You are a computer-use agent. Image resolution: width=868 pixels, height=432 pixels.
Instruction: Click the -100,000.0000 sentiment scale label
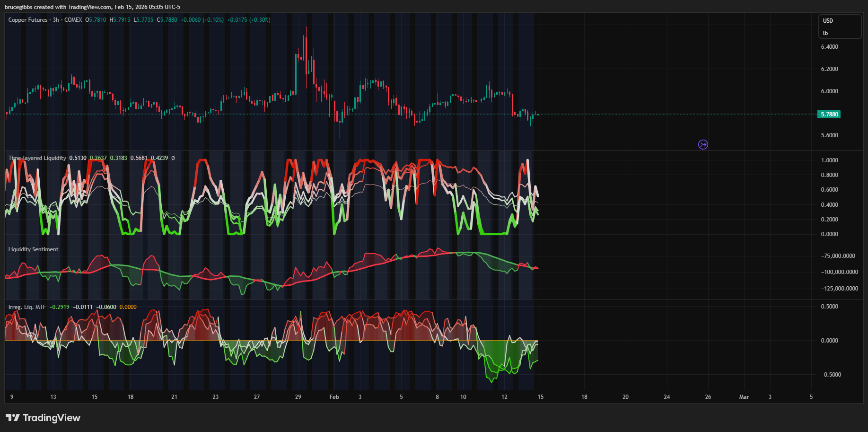pos(839,272)
